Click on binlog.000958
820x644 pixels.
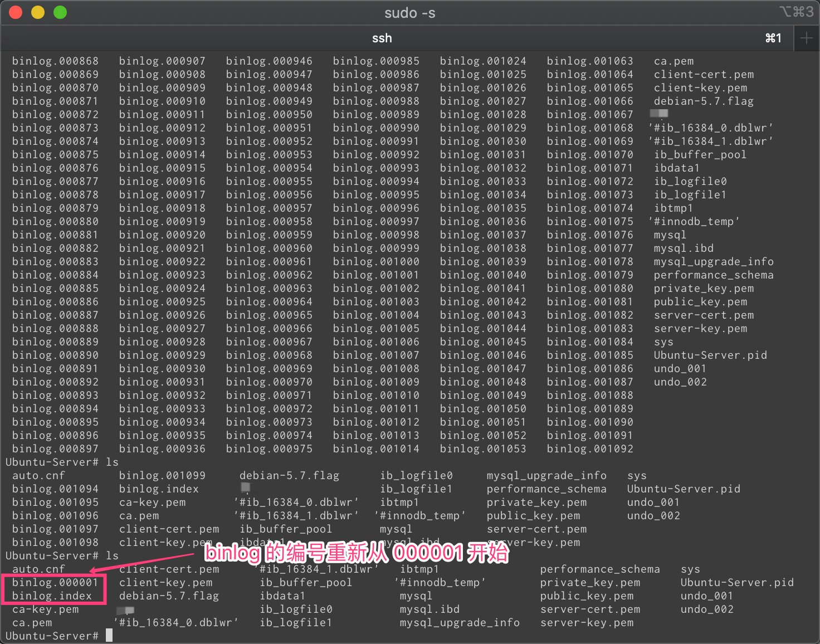point(269,221)
